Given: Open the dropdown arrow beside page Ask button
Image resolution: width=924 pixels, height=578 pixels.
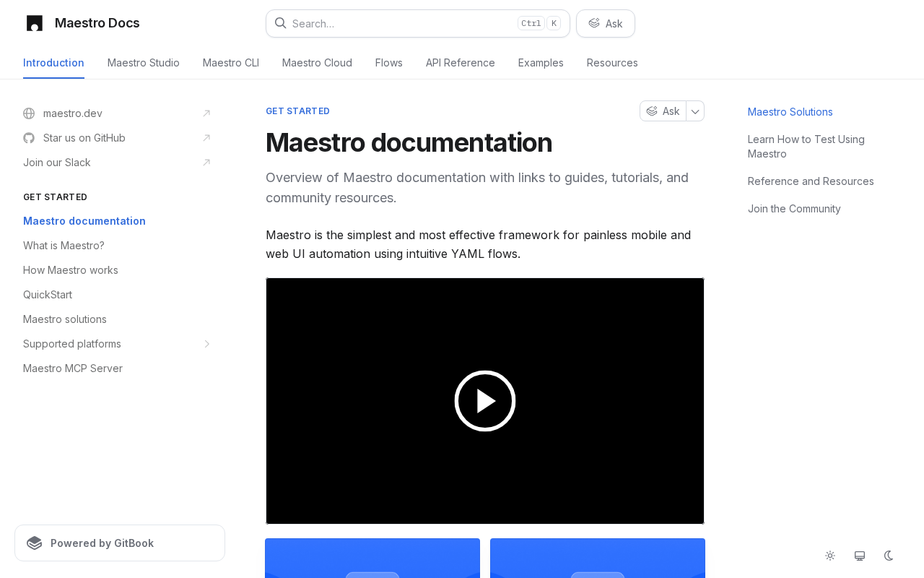Looking at the screenshot, I should (x=695, y=111).
